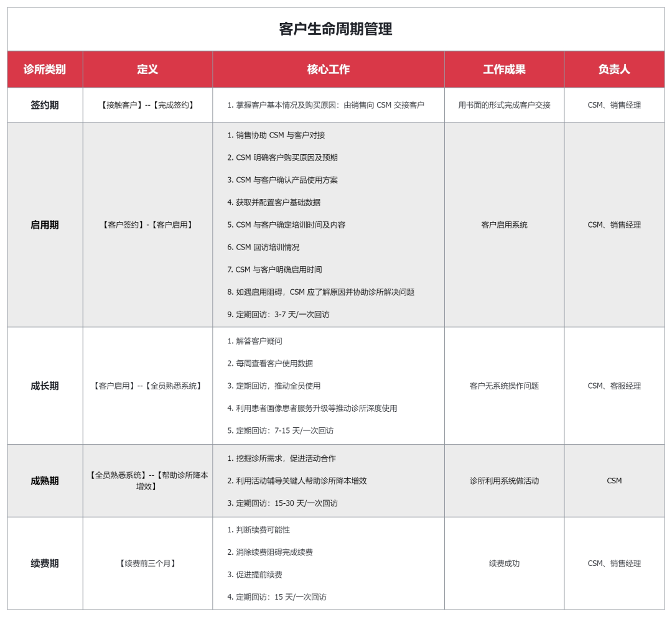Click 掌握客户基本情况及购买原因 item

point(325,105)
